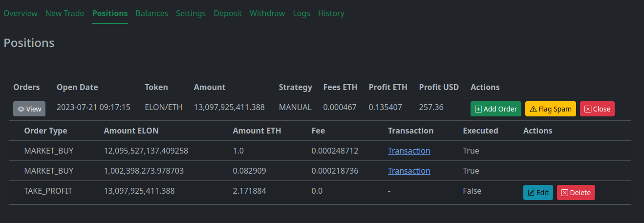Click the warning triangle on Flag Spam

(533, 109)
